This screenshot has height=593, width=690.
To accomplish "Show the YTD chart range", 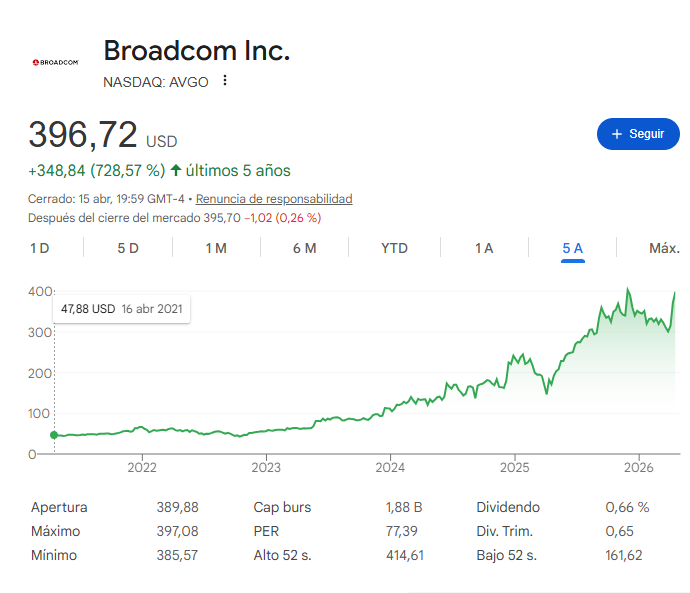I will click(x=394, y=248).
